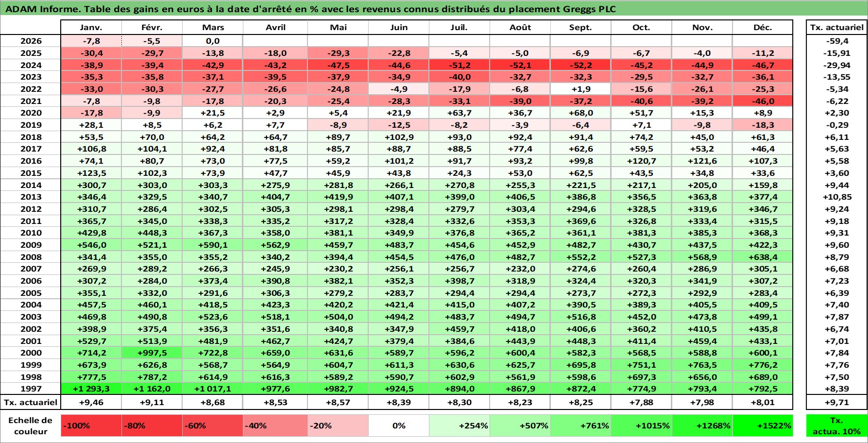Click the 'Mars' column header
This screenshot has height=443, width=868.
point(212,28)
